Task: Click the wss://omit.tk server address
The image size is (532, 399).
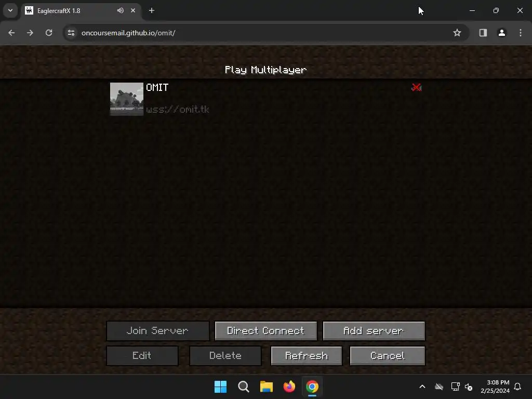Action: point(178,109)
